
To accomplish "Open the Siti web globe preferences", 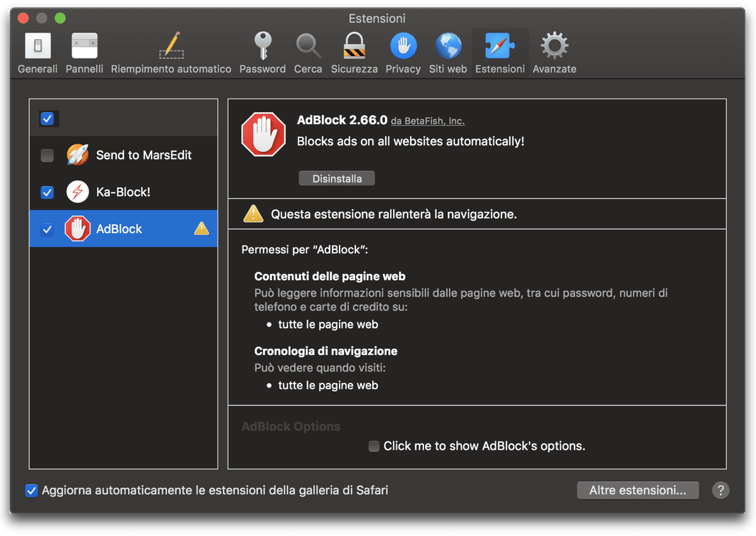I will [x=448, y=53].
